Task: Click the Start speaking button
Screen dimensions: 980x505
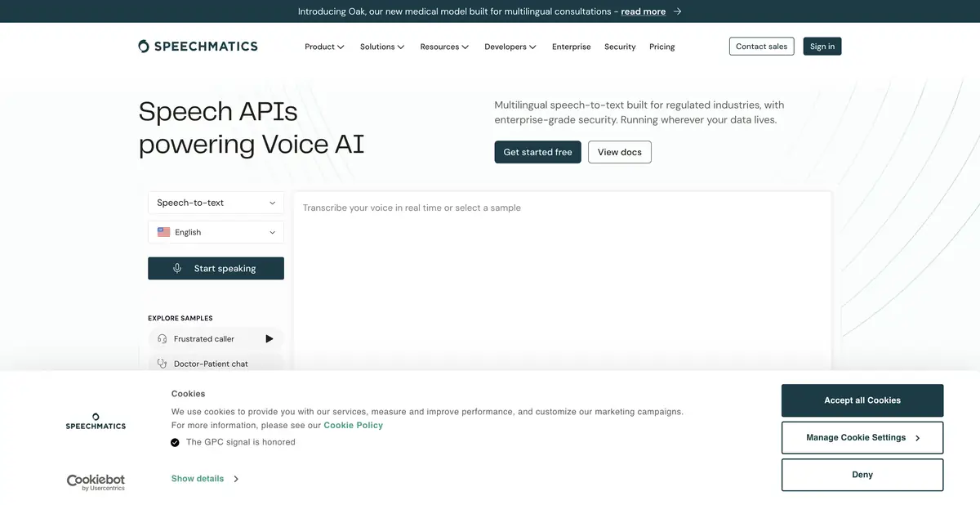Action: pos(216,268)
